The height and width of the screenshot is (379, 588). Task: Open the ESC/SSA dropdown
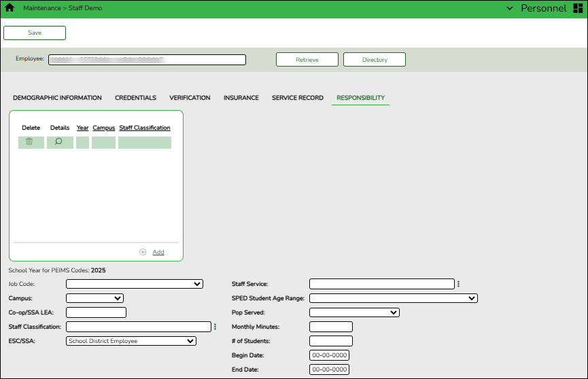pyautogui.click(x=131, y=341)
